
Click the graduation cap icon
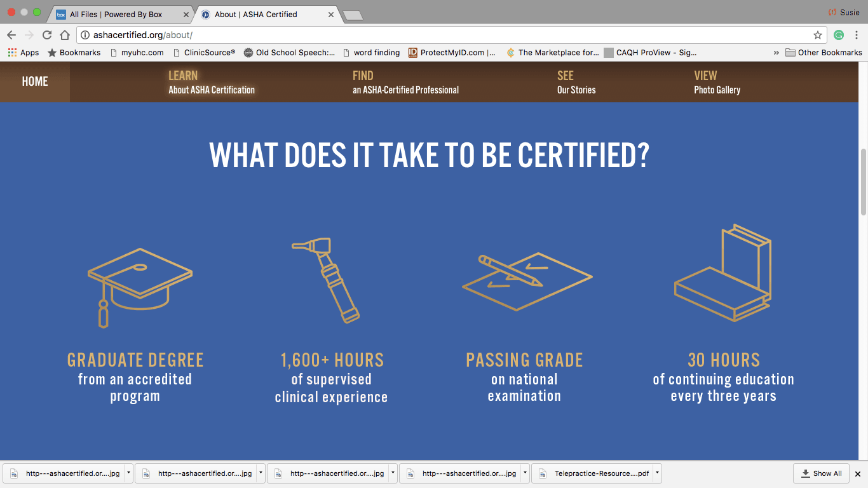click(140, 288)
